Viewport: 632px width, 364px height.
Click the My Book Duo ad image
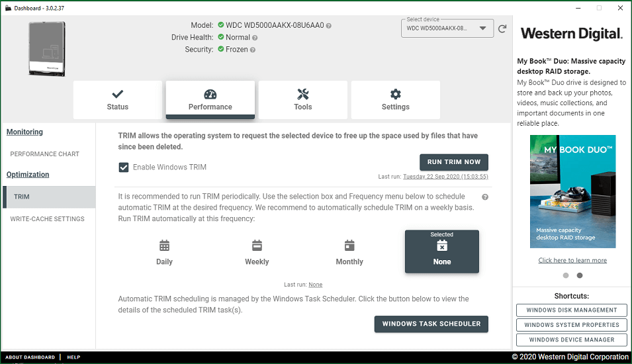point(572,191)
